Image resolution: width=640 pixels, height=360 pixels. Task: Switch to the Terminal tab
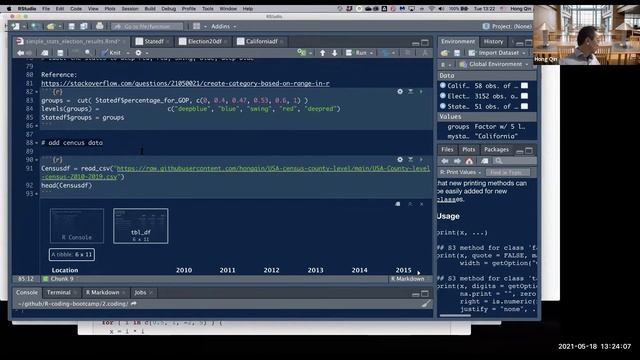(x=59, y=293)
